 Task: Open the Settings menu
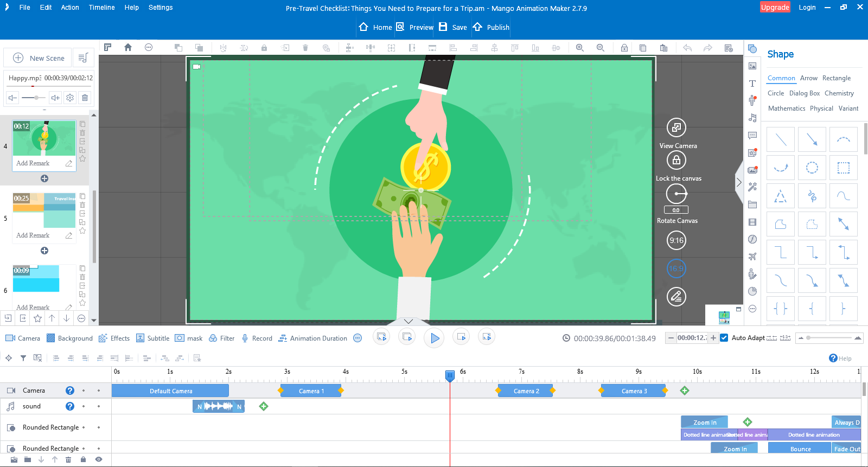[x=161, y=8]
